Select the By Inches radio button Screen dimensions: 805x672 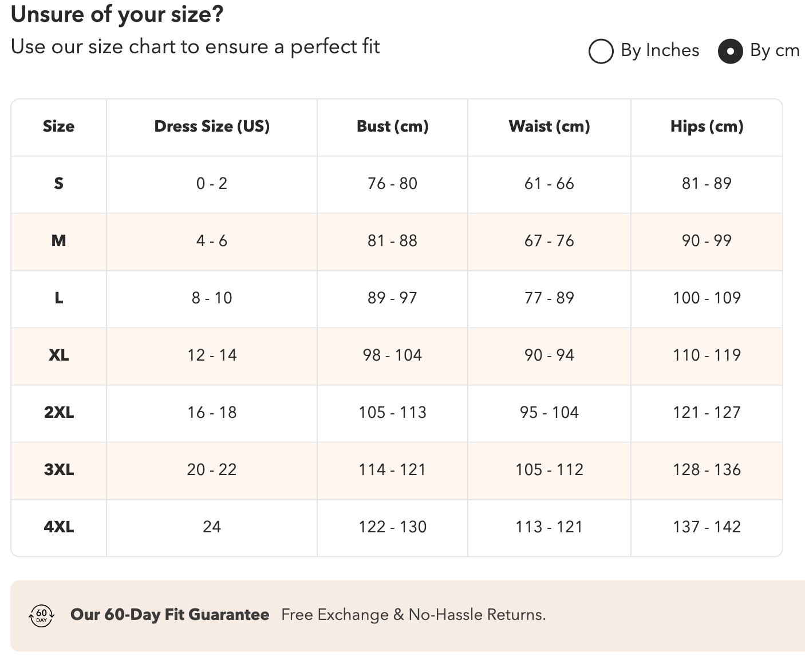coord(601,51)
